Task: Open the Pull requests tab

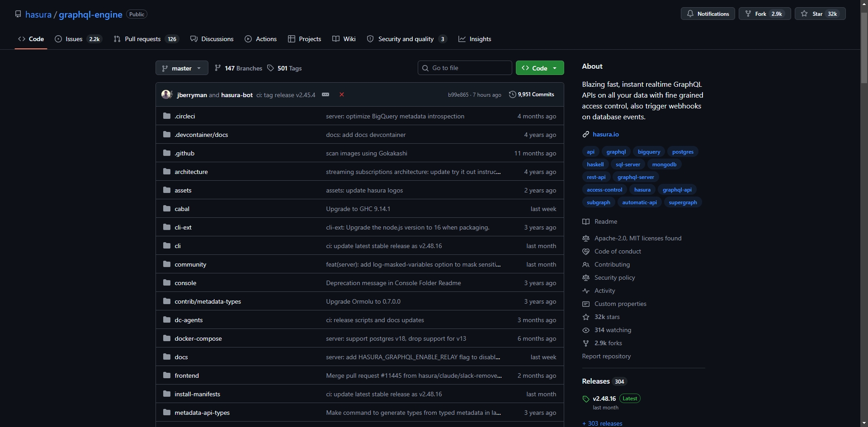Action: click(x=146, y=39)
